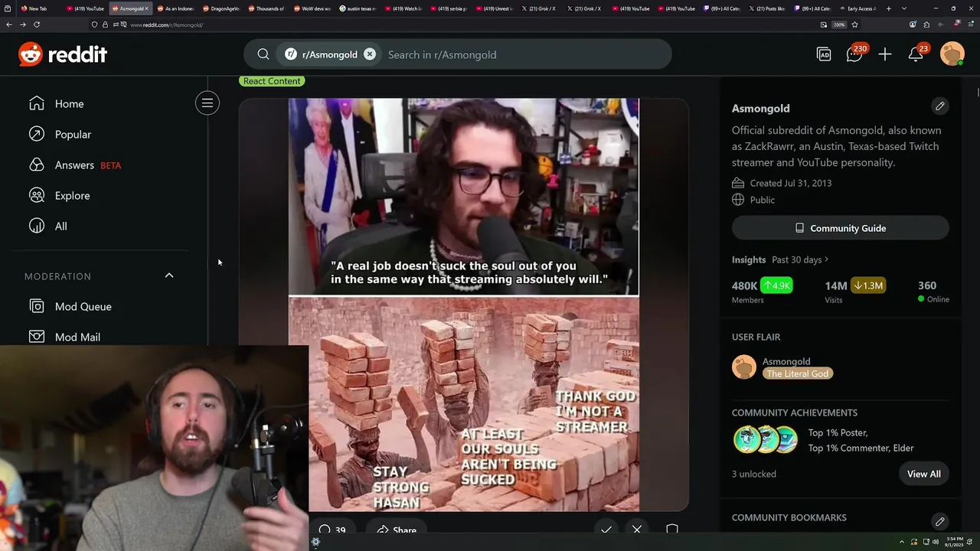The image size is (980, 551).
Task: Show hidden system tray icons chevron
Action: pyautogui.click(x=901, y=543)
